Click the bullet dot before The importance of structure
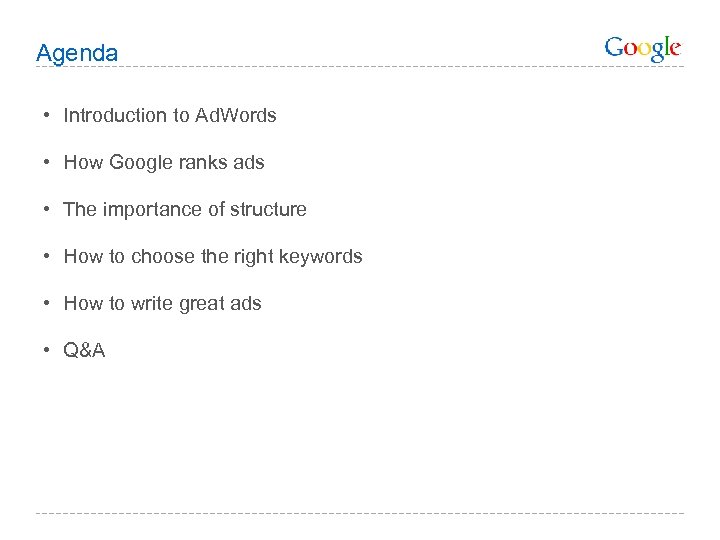The height and width of the screenshot is (540, 720). tap(48, 209)
